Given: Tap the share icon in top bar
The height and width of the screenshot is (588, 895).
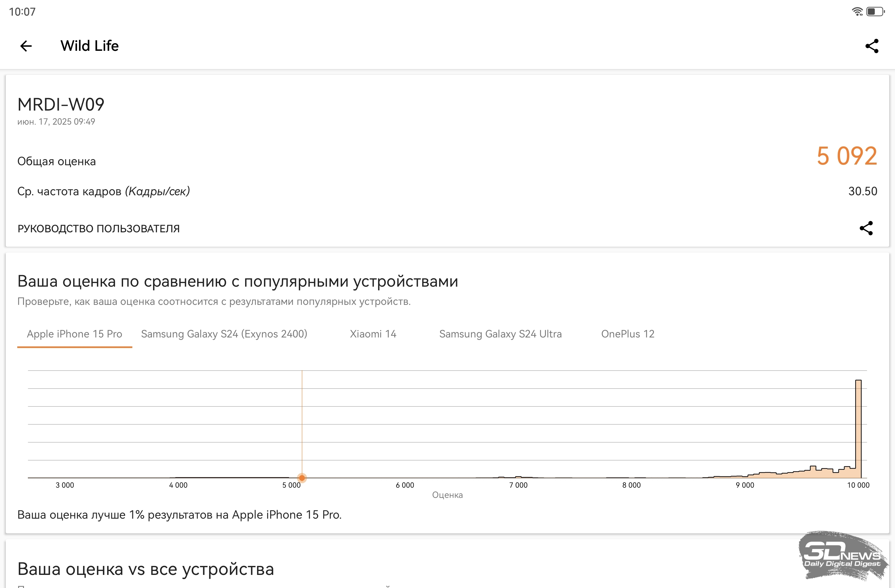Looking at the screenshot, I should 872,46.
